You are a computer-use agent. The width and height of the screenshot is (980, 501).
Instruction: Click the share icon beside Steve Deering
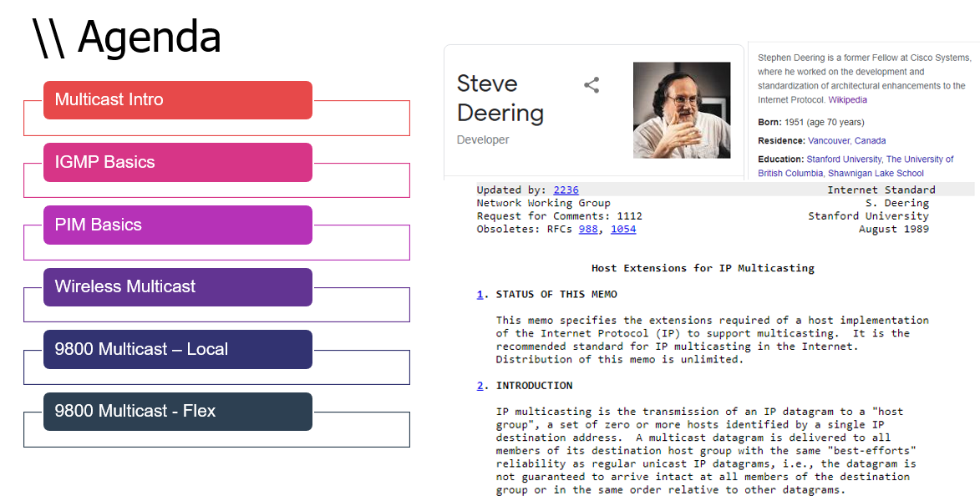click(592, 85)
